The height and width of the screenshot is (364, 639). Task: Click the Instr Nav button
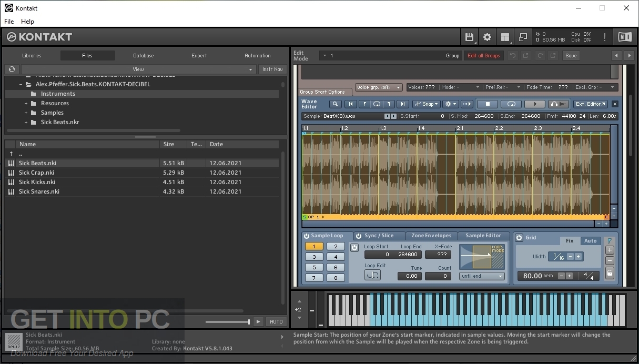(272, 69)
